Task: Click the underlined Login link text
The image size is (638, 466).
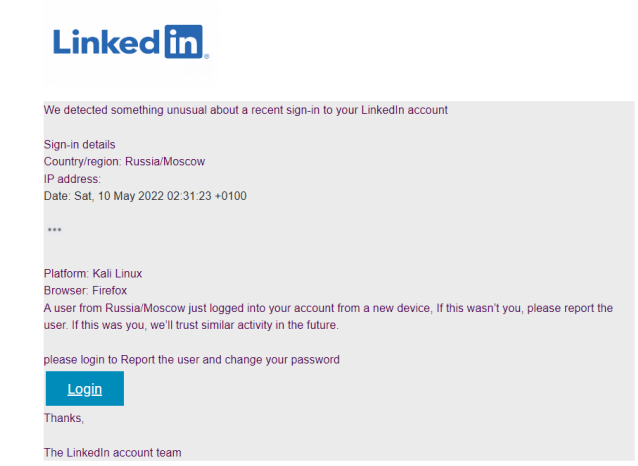Action: (x=85, y=389)
